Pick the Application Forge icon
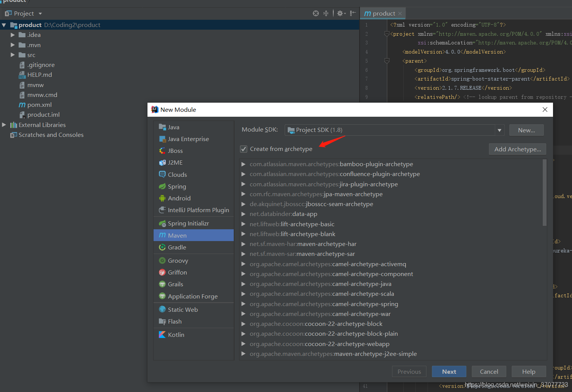 pyautogui.click(x=162, y=296)
